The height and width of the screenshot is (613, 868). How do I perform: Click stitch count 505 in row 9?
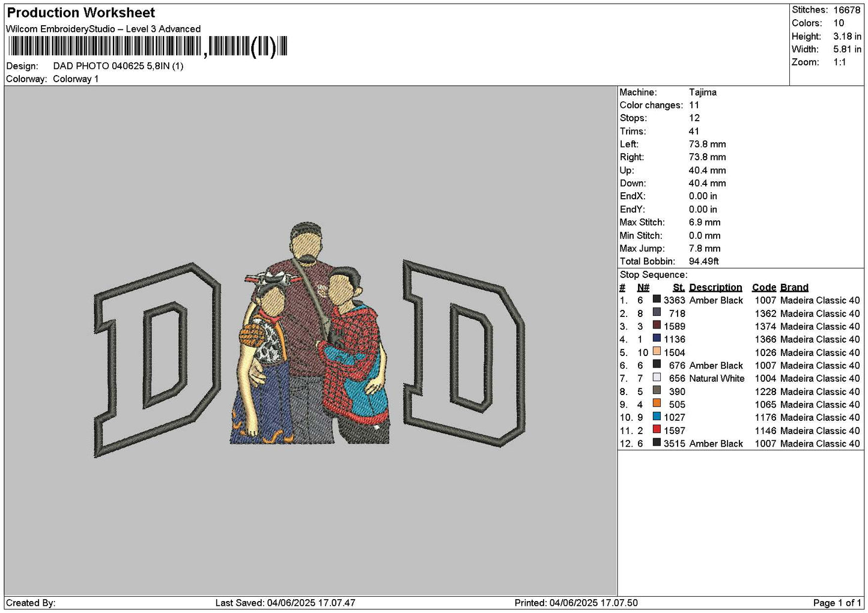click(x=677, y=405)
